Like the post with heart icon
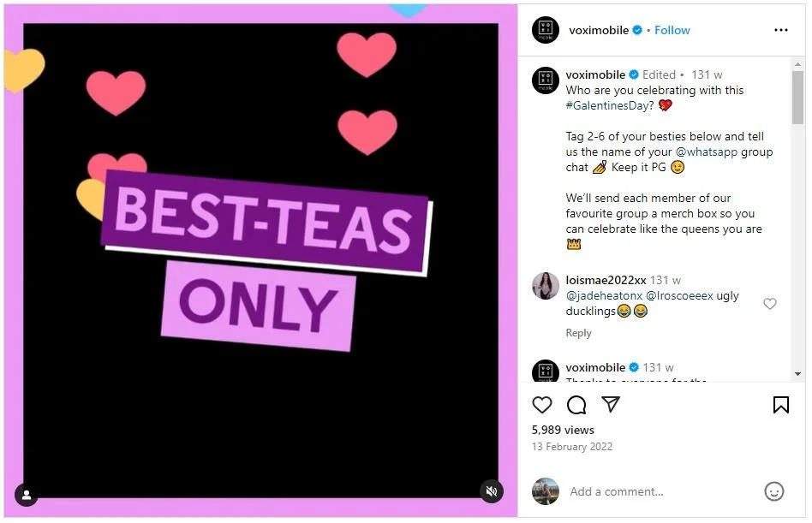 click(541, 405)
